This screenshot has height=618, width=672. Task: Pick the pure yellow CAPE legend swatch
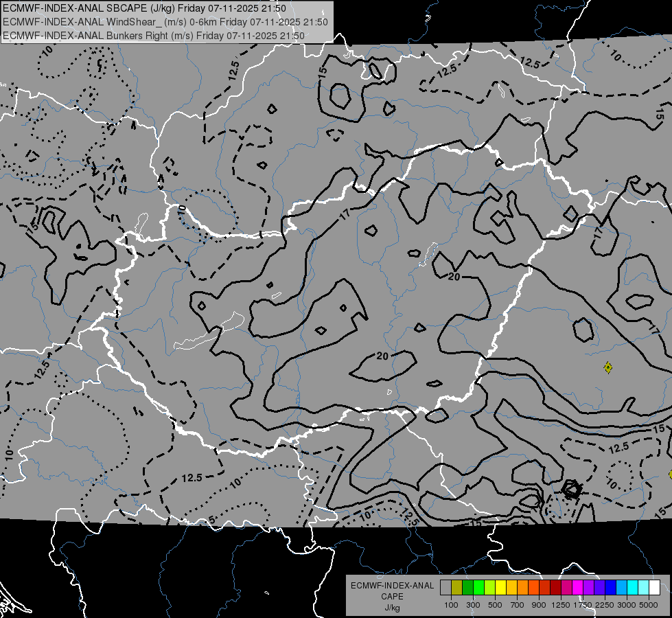pos(500,588)
